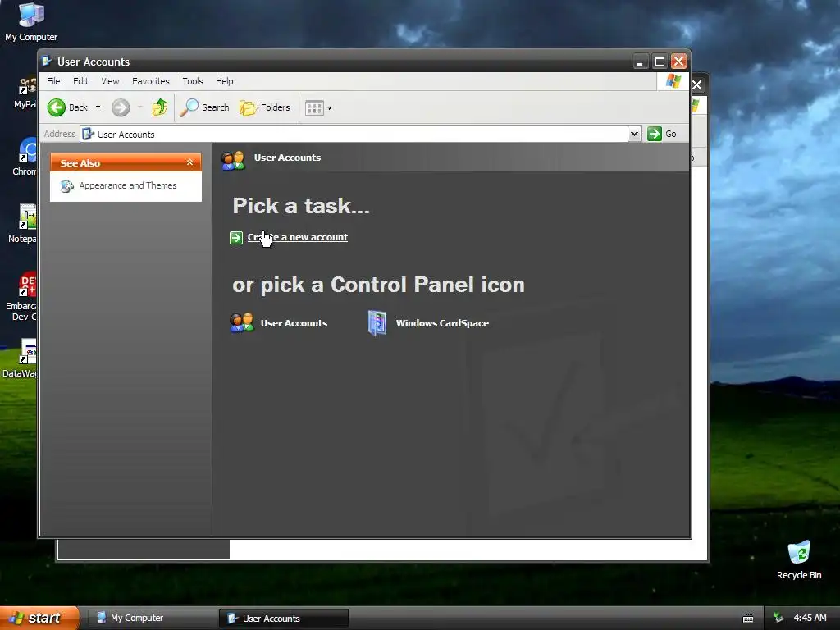Select the MyPal desktop shortcut
Screen dimensions: 840x630
(x=25, y=92)
